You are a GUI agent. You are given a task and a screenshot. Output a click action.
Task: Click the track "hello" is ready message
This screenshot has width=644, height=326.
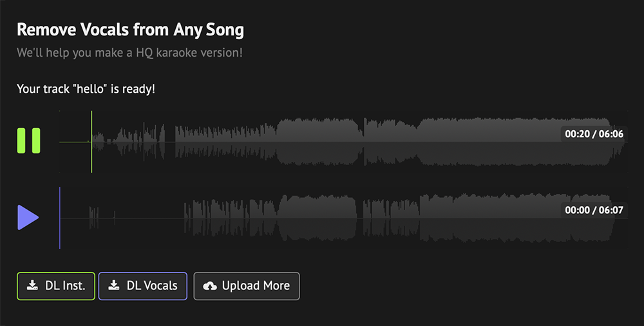click(86, 88)
